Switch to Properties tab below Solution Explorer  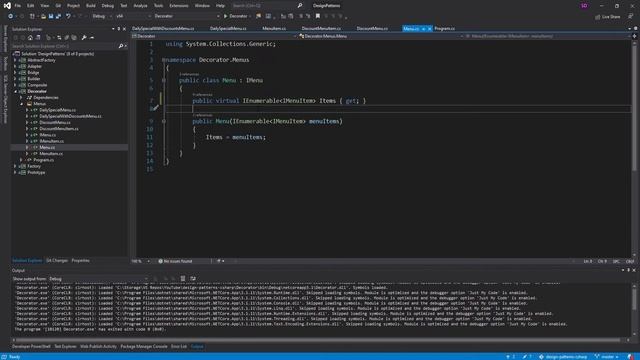[80, 260]
